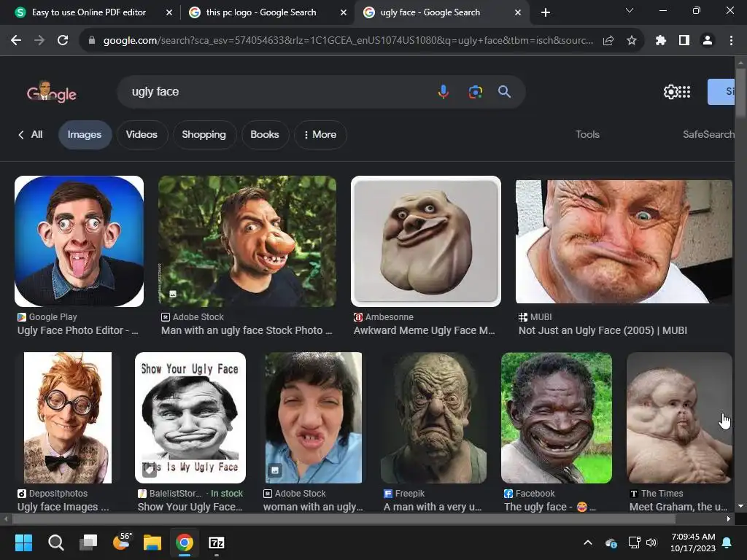Switch to this pc logo Google Search tab
The height and width of the screenshot is (560, 747).
click(x=261, y=12)
